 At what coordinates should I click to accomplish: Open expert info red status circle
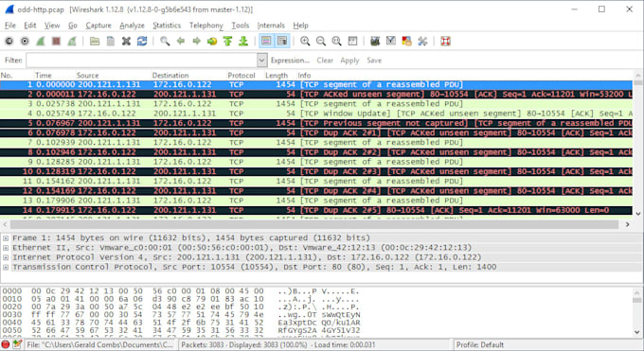tap(6, 344)
